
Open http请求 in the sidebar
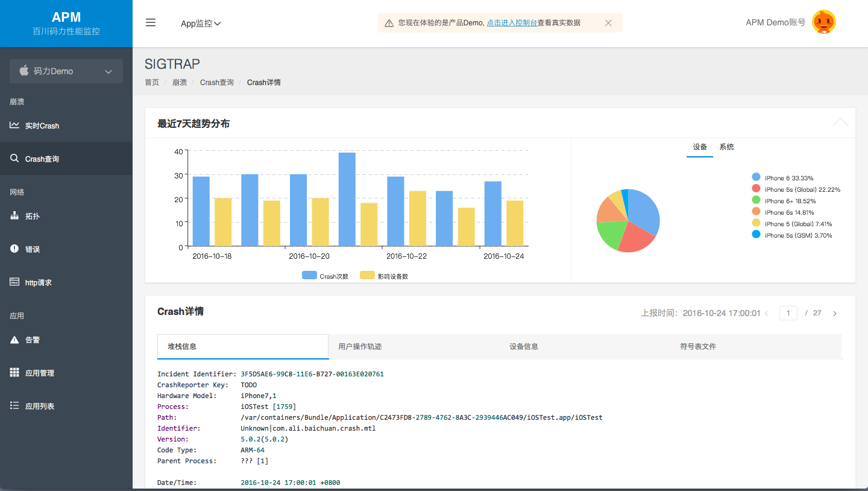click(66, 282)
